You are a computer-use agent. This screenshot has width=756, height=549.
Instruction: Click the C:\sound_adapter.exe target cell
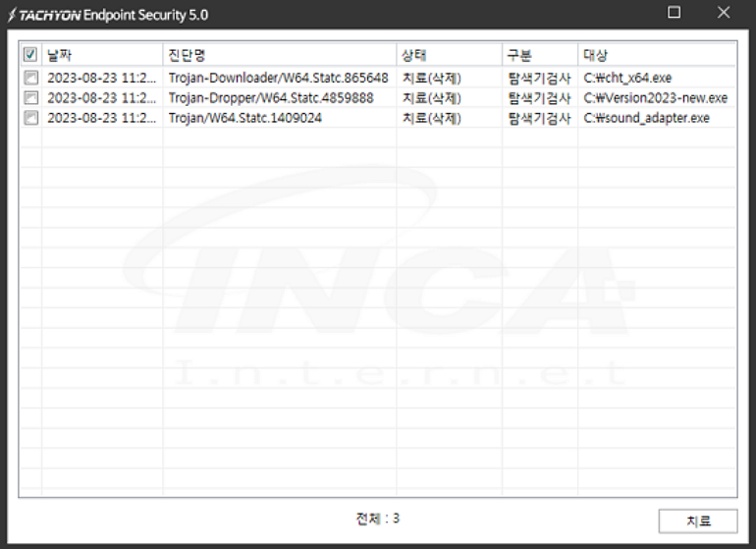click(646, 118)
